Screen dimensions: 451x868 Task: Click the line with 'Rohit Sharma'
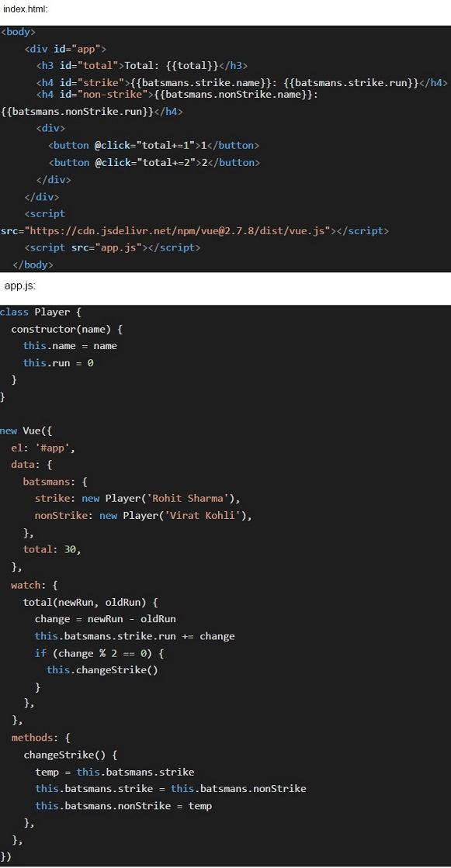[137, 500]
